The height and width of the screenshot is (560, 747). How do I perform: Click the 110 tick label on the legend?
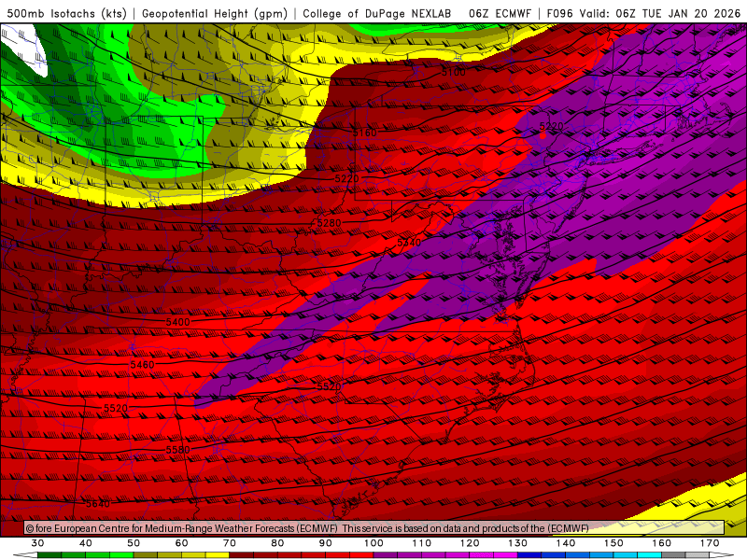(422, 543)
